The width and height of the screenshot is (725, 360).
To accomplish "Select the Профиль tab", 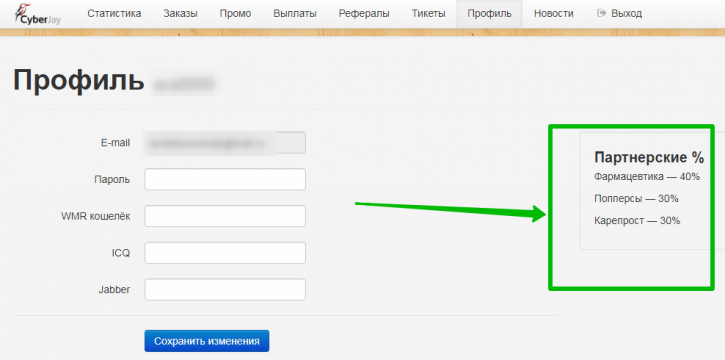I will pos(490,13).
